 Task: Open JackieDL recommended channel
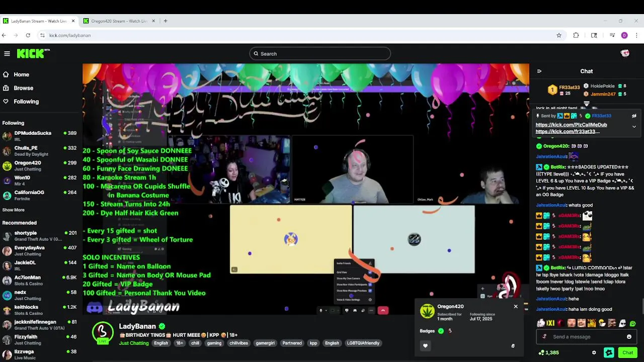pyautogui.click(x=39, y=265)
